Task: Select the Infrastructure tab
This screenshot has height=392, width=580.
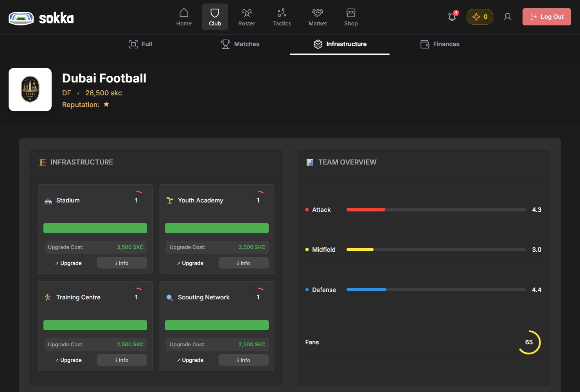Action: tap(340, 44)
